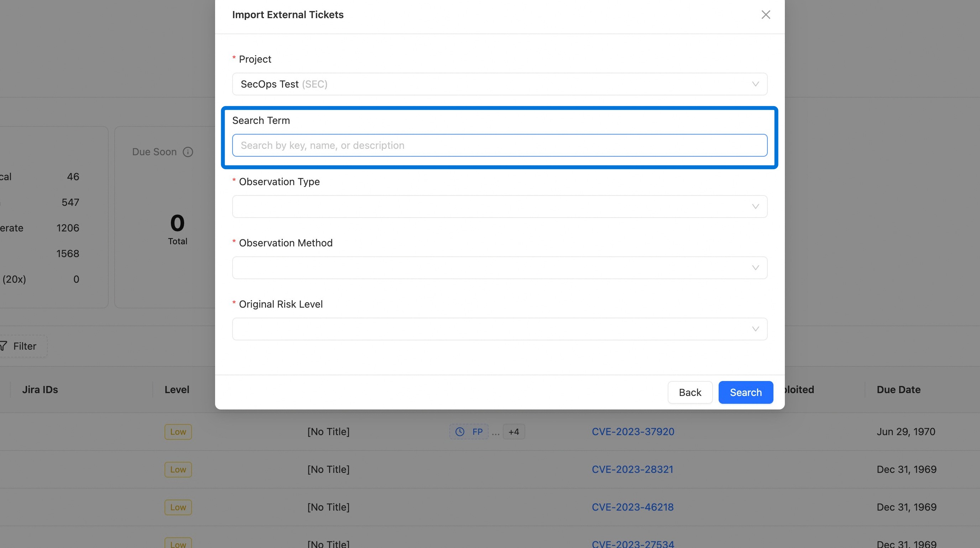Close the Import External Tickets dialog
This screenshot has height=548, width=980.
765,15
